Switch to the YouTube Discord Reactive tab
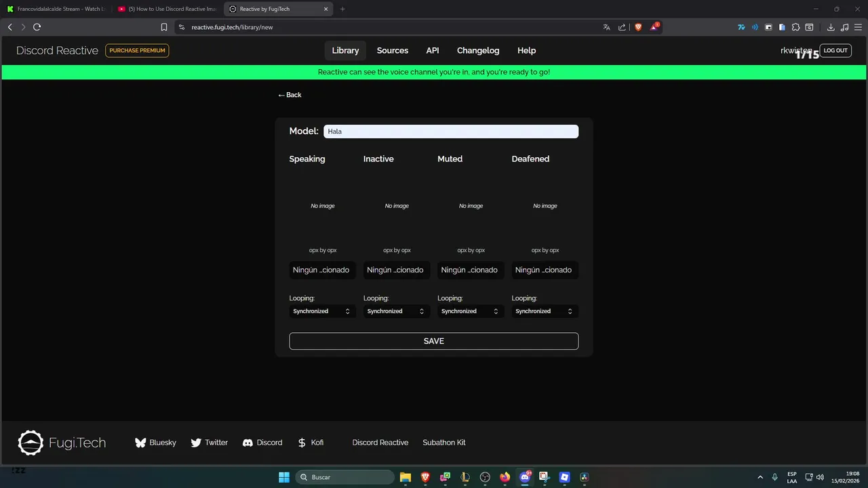This screenshot has height=488, width=868. click(167, 9)
